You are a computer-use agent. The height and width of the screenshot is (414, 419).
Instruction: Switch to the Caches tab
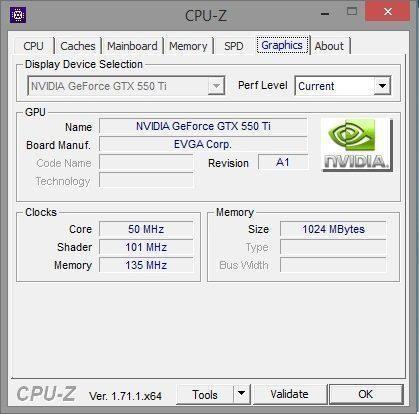(78, 46)
